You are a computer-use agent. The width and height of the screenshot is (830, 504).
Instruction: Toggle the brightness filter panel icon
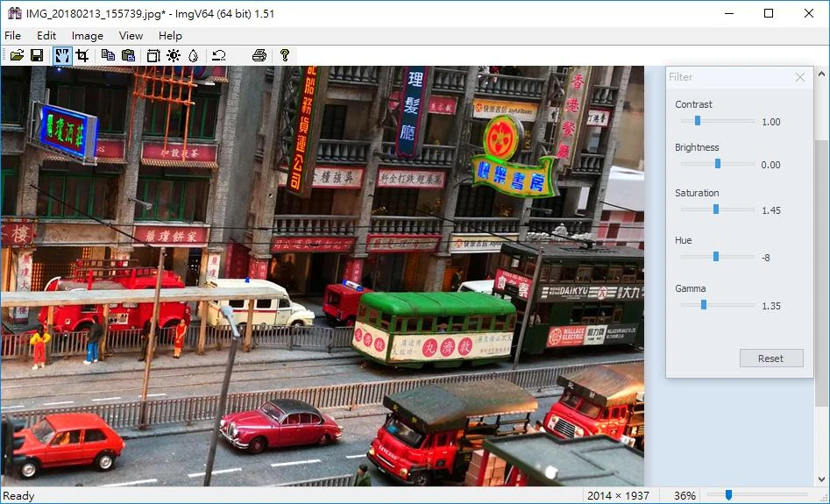(x=174, y=55)
